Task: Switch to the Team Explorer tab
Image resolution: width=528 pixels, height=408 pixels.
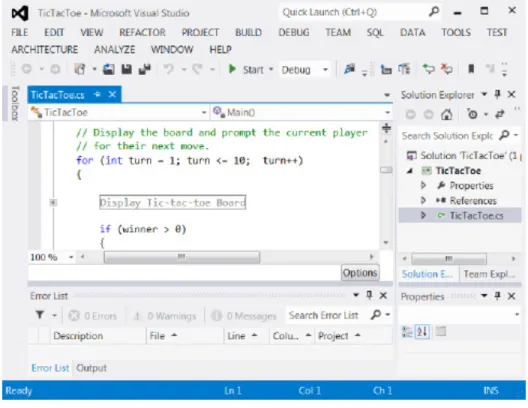Action: point(489,274)
